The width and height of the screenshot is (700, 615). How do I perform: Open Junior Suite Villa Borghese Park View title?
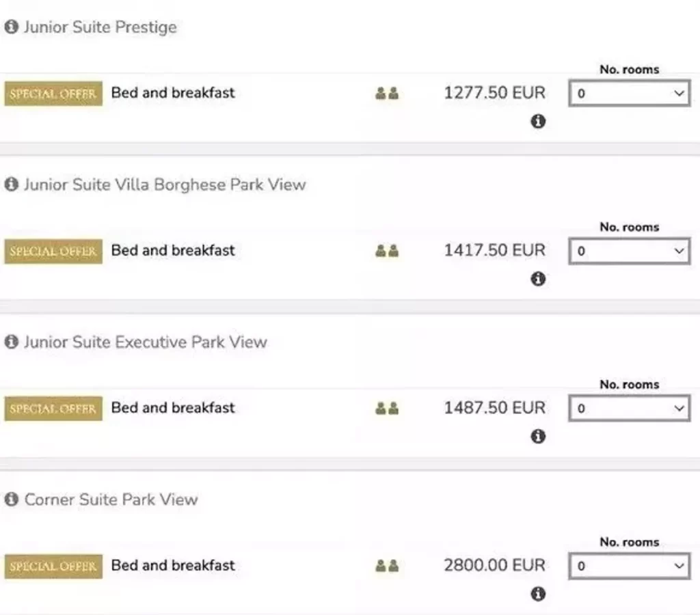click(x=165, y=184)
